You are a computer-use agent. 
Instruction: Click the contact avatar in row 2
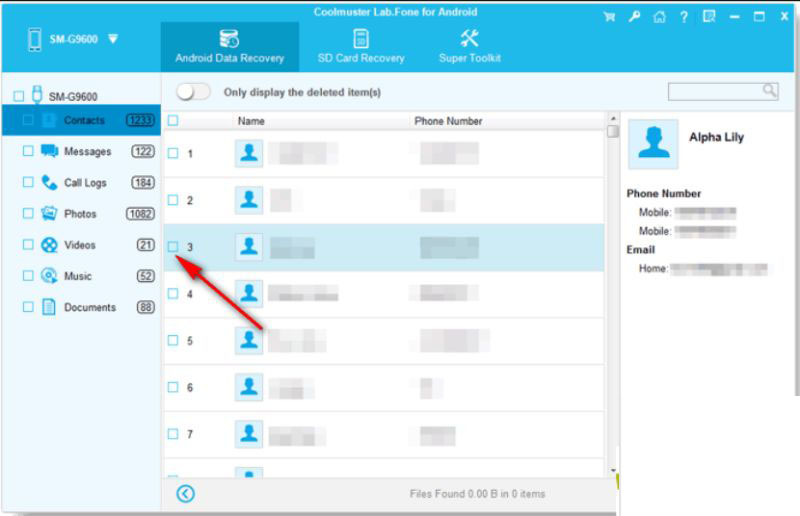pyautogui.click(x=249, y=200)
